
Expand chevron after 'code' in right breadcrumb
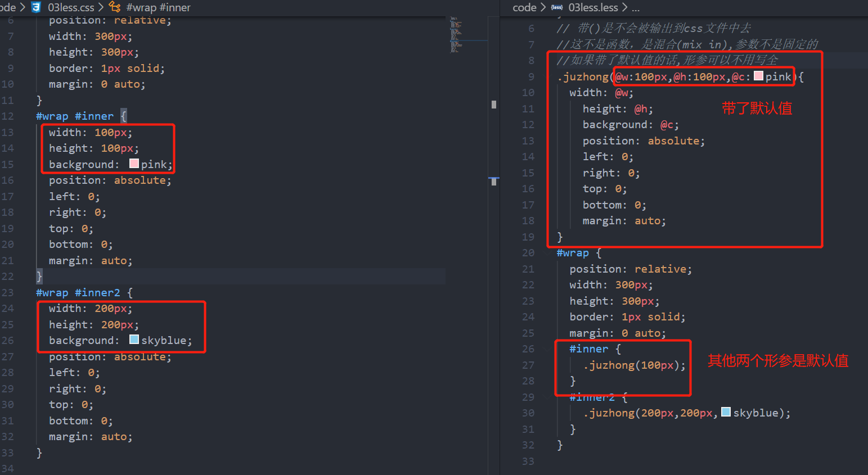tap(543, 7)
